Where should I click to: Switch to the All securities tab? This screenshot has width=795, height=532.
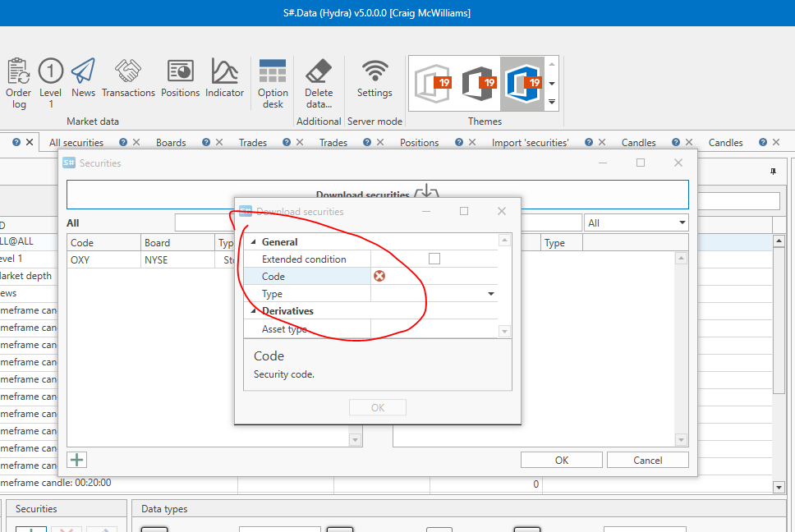point(76,143)
